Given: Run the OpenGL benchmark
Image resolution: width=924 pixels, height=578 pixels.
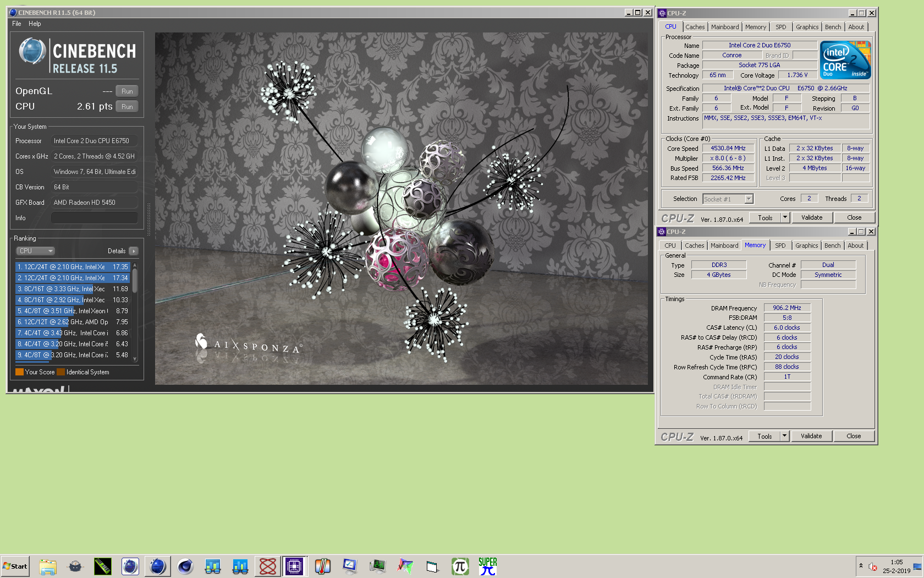Looking at the screenshot, I should pos(127,91).
